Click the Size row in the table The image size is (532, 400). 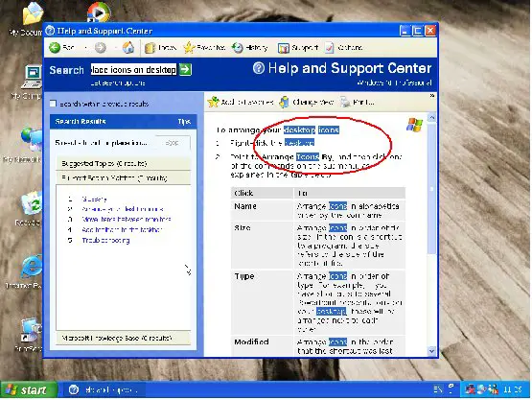point(318,246)
